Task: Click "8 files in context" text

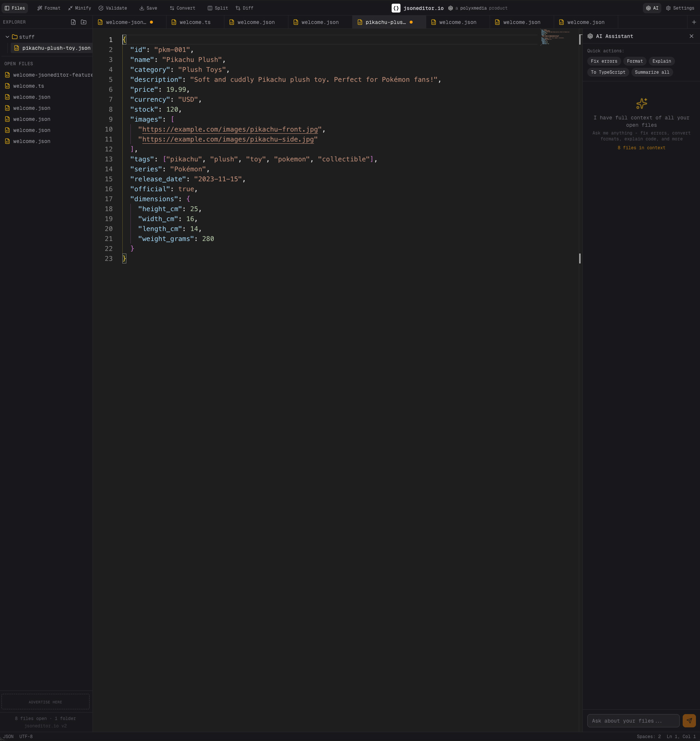Action: point(641,148)
